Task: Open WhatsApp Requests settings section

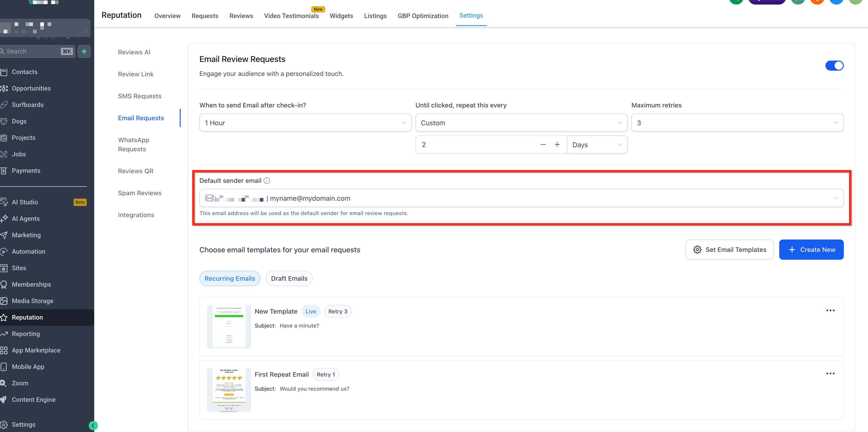Action: coord(134,144)
